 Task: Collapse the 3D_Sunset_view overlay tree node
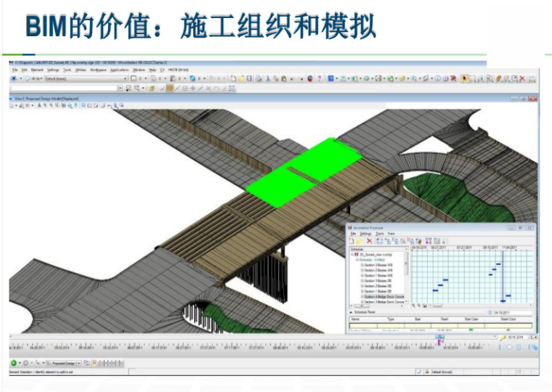tap(352, 255)
